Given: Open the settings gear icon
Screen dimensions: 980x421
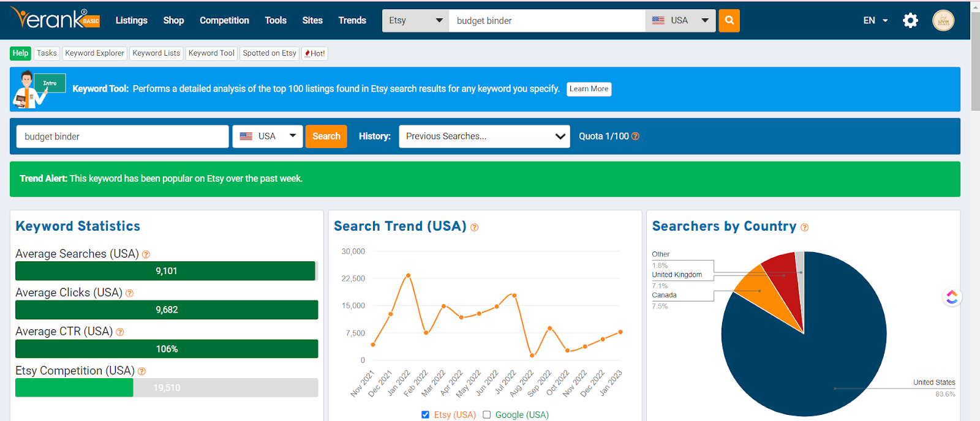Looking at the screenshot, I should [910, 20].
